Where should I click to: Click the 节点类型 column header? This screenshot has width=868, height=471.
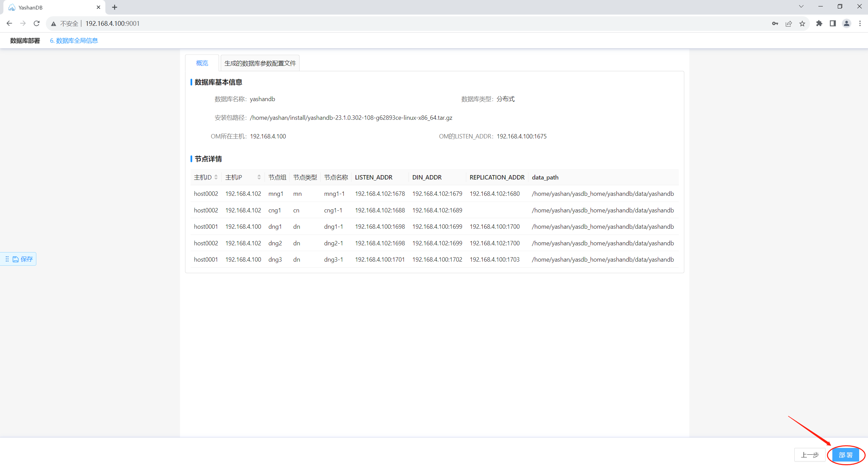pos(305,177)
